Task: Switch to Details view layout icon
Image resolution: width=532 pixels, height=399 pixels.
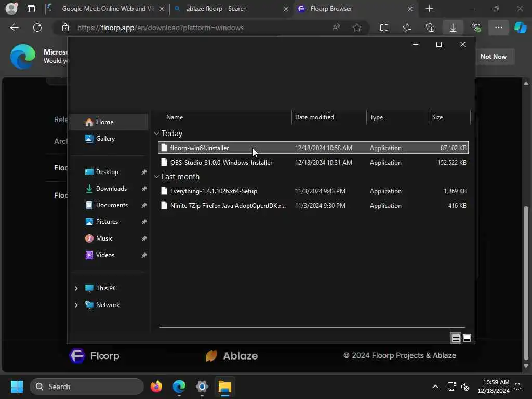Action: pos(456,338)
